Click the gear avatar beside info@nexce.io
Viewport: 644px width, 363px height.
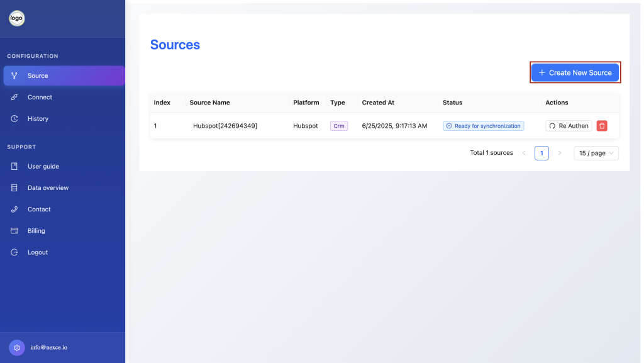(17, 347)
